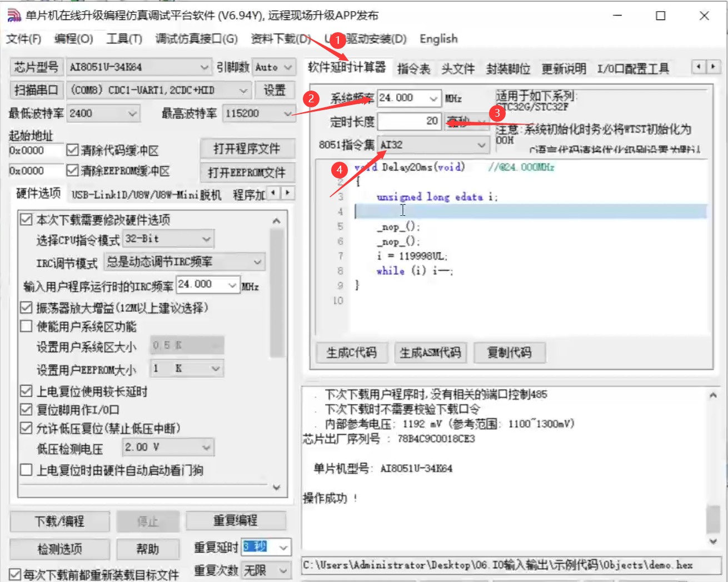
Task: Click hardware options scrollbar up arrow
Action: [x=276, y=221]
